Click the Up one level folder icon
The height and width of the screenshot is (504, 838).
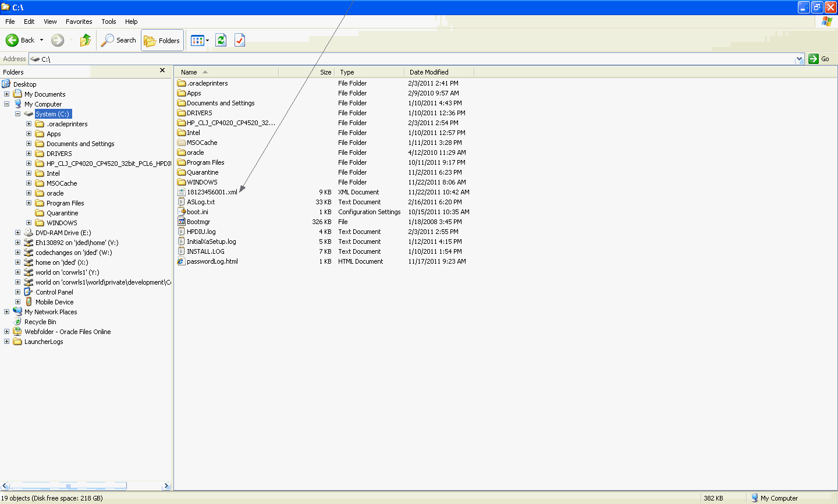[x=85, y=40]
